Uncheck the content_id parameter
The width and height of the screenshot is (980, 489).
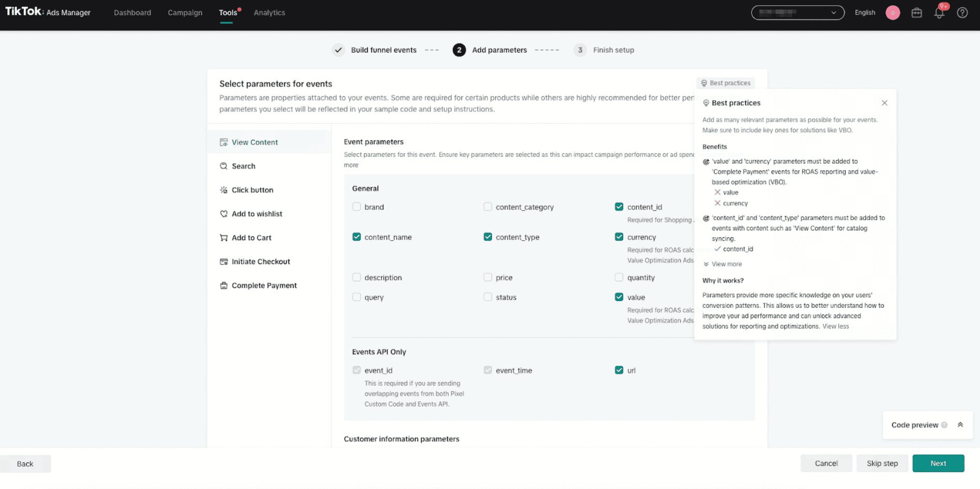pos(619,207)
